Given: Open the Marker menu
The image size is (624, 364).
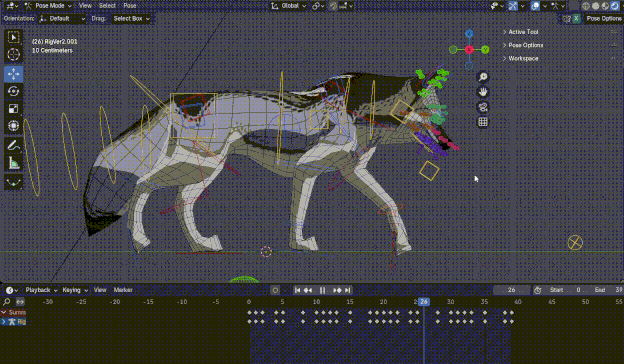Looking at the screenshot, I should (123, 290).
